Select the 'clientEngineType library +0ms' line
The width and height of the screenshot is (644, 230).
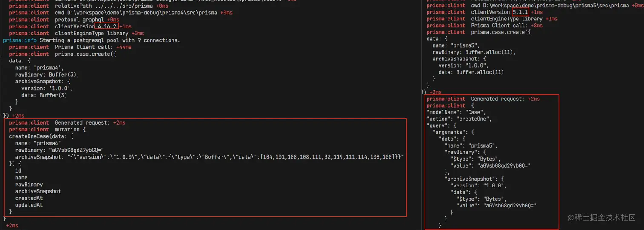point(76,33)
